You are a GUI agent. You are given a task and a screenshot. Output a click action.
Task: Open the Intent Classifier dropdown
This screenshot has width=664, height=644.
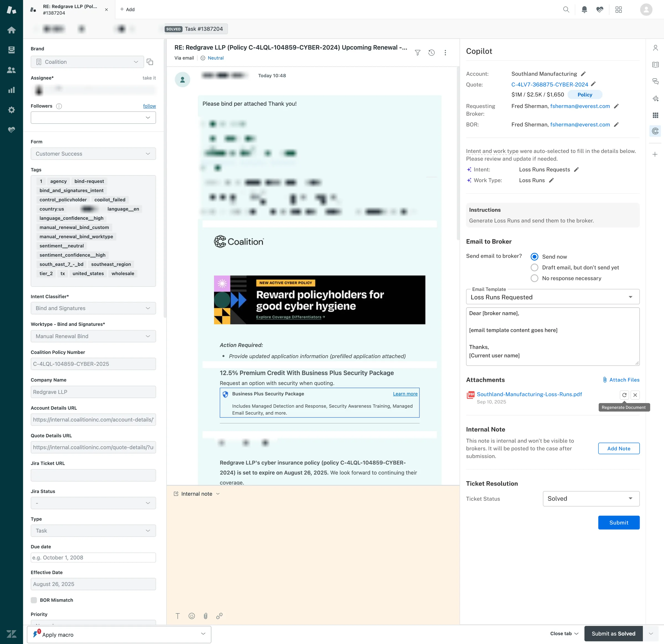click(93, 308)
